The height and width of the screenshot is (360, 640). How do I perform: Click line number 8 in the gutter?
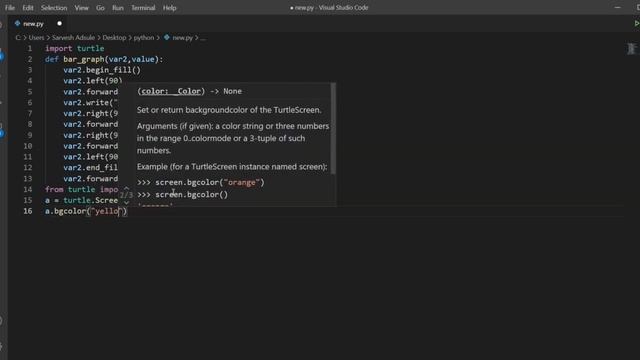[29, 124]
